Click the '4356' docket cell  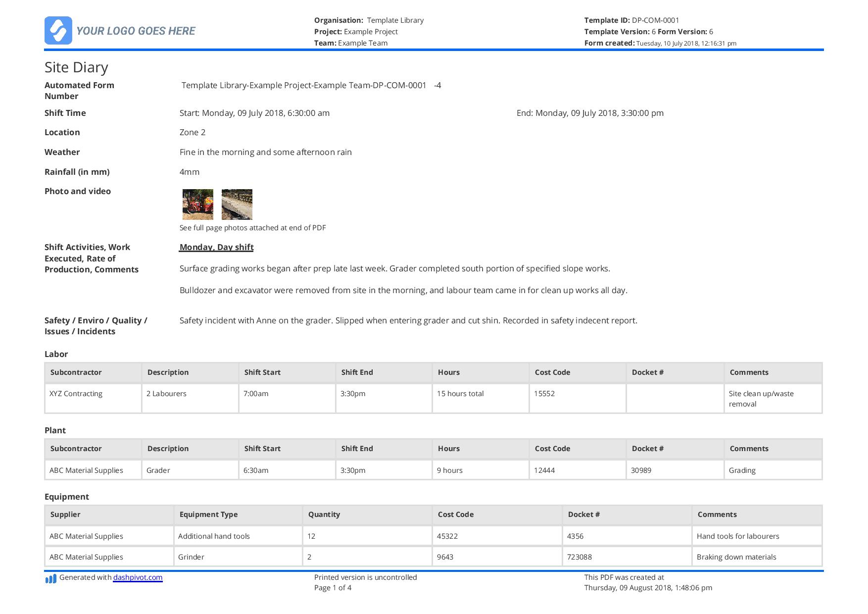coord(627,536)
